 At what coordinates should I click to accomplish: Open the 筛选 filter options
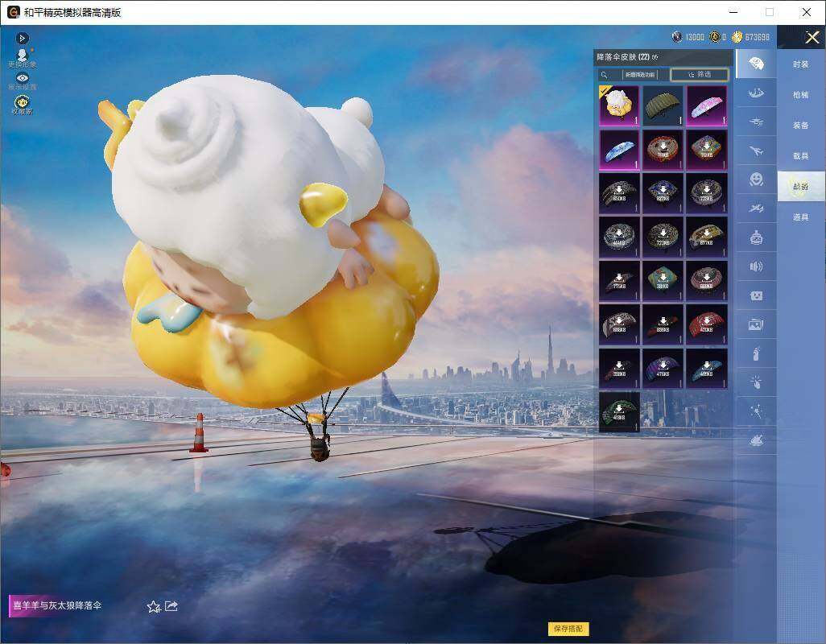click(700, 75)
